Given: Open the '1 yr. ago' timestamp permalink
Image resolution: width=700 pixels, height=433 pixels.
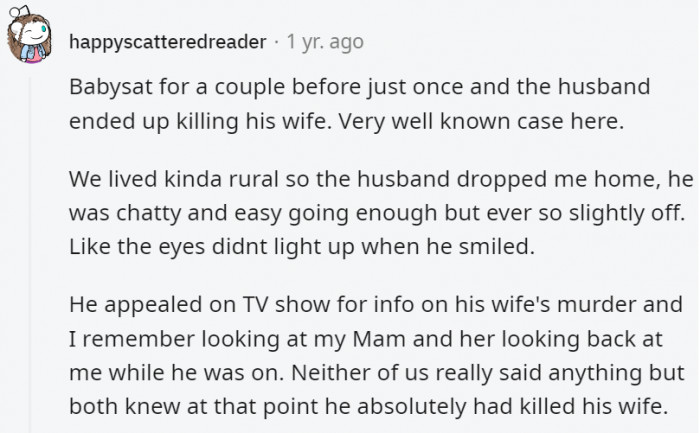Looking at the screenshot, I should point(325,42).
